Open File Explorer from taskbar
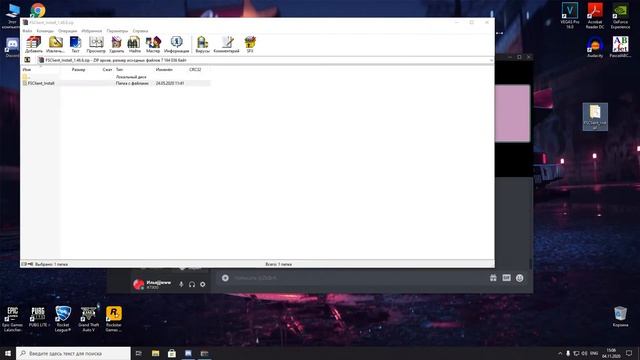This screenshot has height=360, width=640. coord(156,353)
